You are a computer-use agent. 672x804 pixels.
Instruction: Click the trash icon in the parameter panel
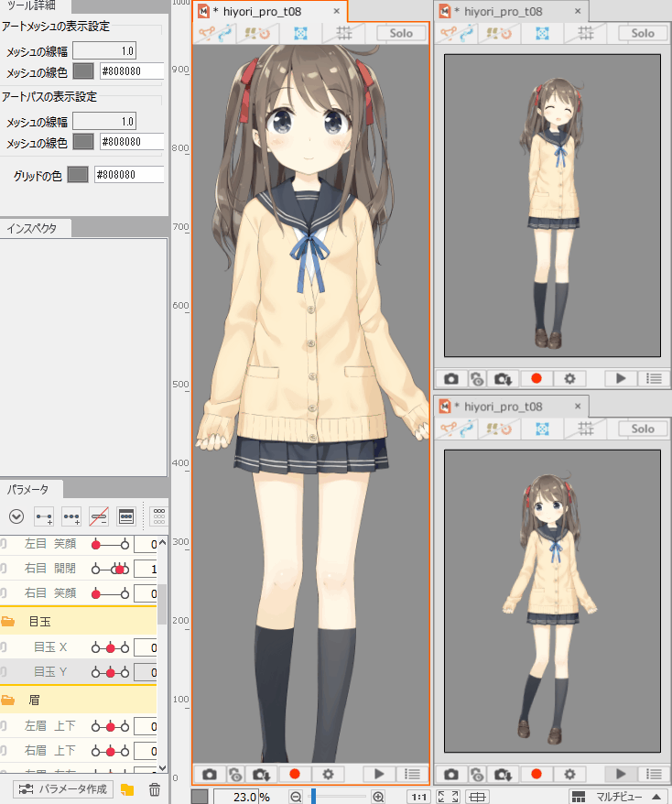(155, 789)
